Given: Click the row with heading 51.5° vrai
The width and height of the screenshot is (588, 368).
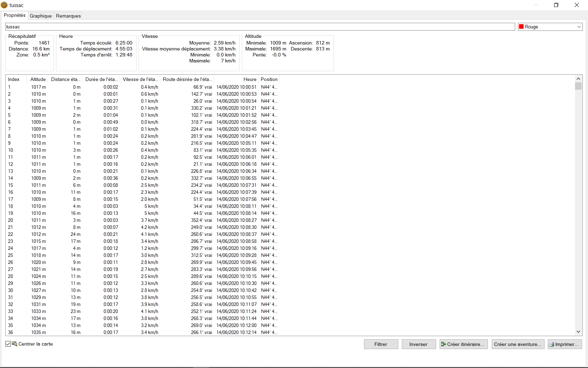Looking at the screenshot, I should click(142, 199).
